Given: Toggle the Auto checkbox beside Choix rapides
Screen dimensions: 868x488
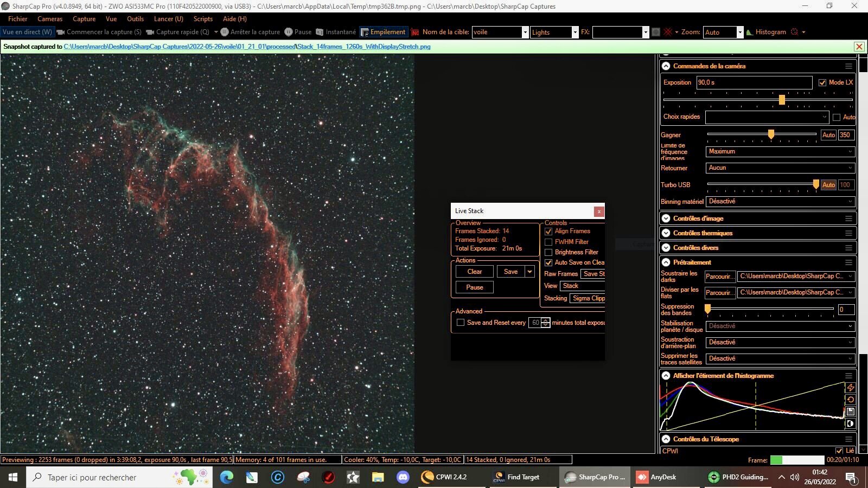Looking at the screenshot, I should coord(837,117).
